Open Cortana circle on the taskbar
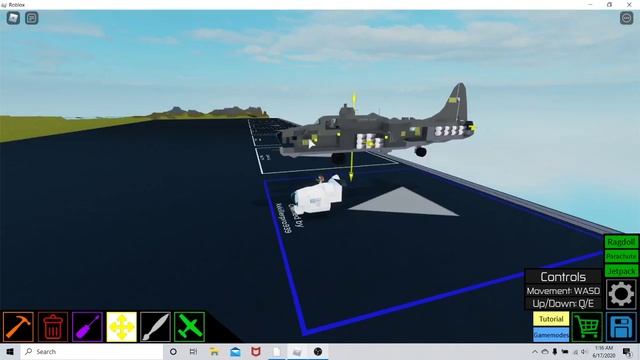 click(x=173, y=351)
